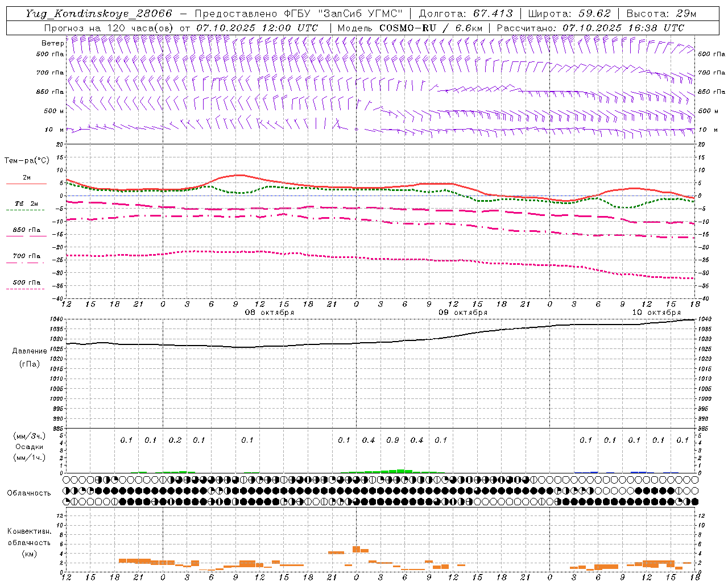The image size is (728, 582).
Task: Click the 'Давление' pressure chart title
Action: coord(30,351)
